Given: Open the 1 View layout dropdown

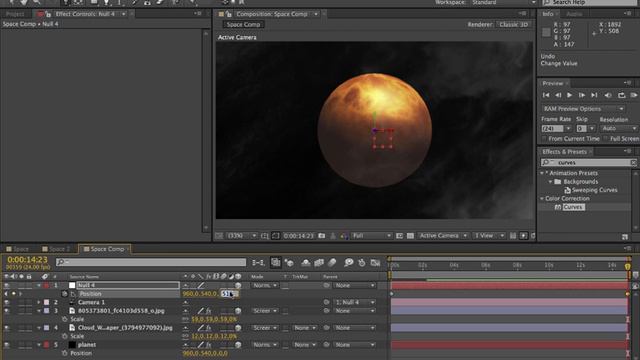Looking at the screenshot, I should pyautogui.click(x=489, y=236).
